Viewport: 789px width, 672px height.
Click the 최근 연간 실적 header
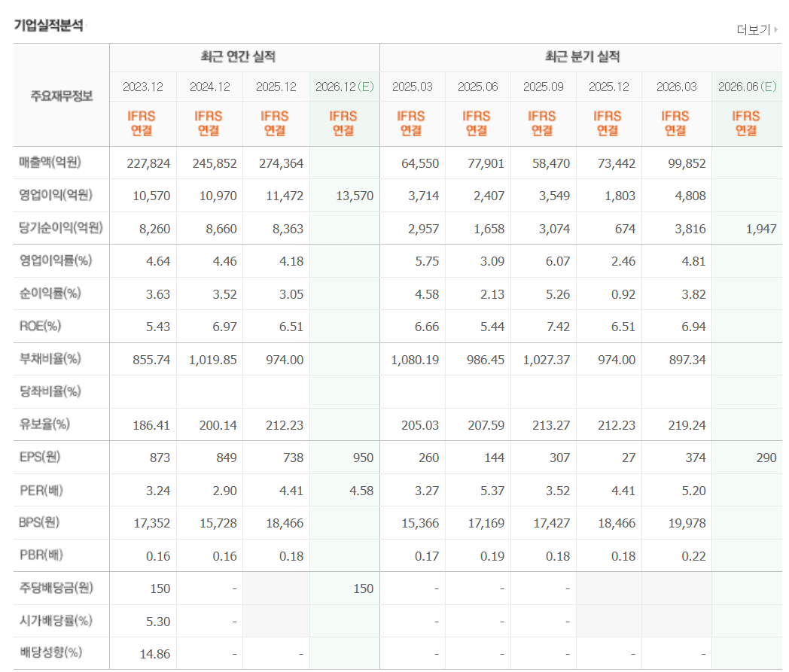pyautogui.click(x=238, y=56)
